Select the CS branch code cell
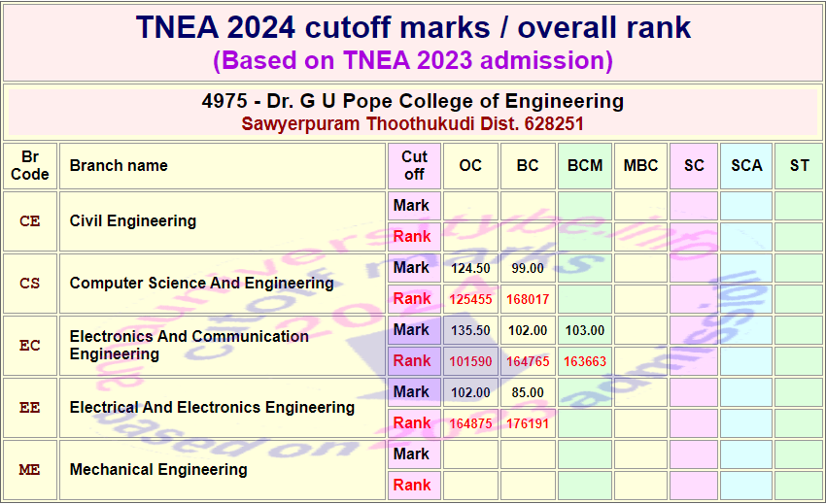Viewport: 826px width, 504px height. pyautogui.click(x=30, y=284)
